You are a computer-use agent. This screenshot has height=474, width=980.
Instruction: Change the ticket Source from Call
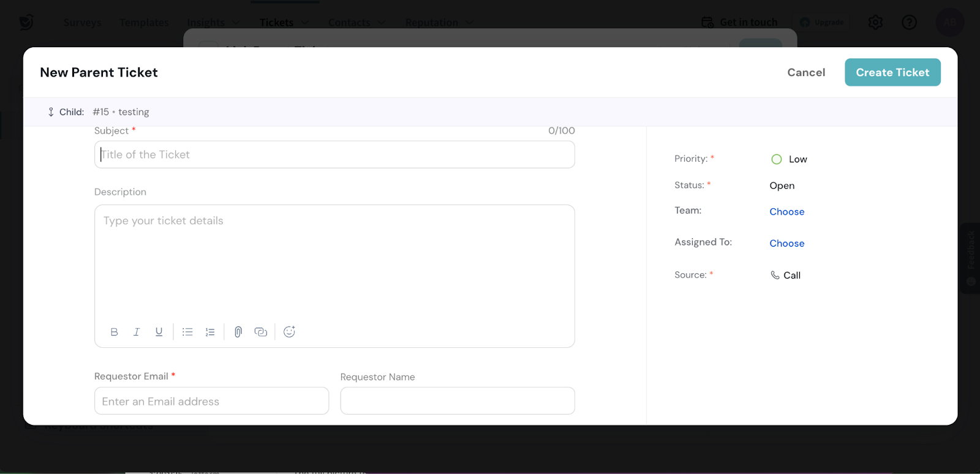[x=785, y=276]
